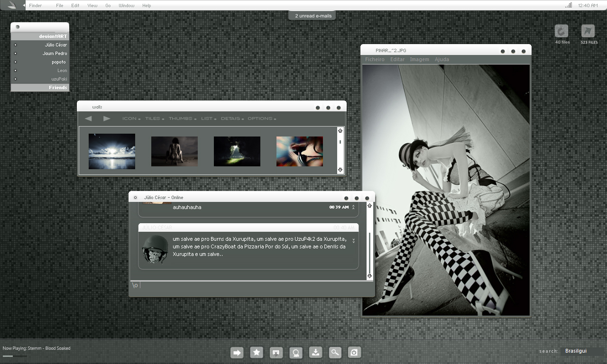
Task: Select the dark forest light wallpaper thumbnail
Action: click(x=237, y=151)
